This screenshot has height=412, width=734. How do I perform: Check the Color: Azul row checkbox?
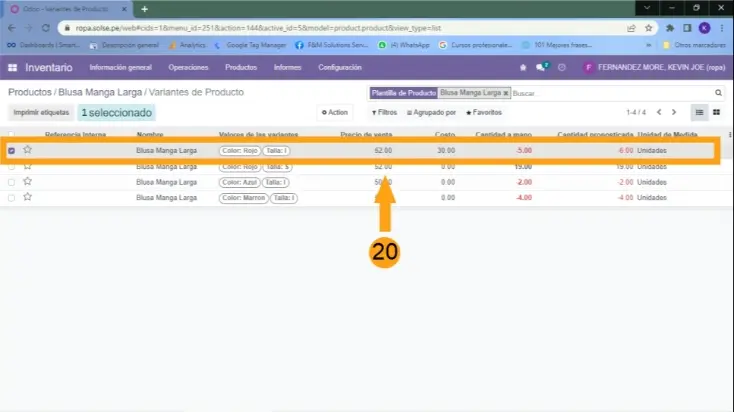[12, 182]
